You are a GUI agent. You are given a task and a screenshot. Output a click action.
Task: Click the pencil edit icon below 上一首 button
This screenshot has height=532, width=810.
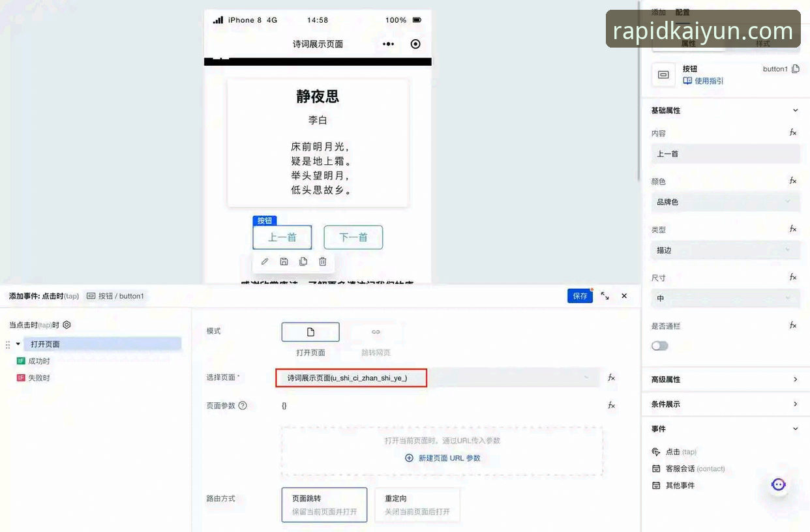click(x=265, y=261)
